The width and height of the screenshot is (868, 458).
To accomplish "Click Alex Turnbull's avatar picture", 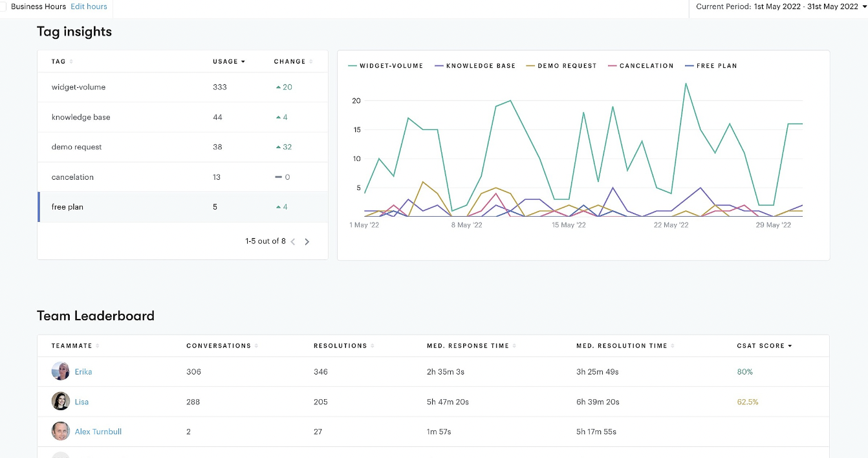I will click(61, 431).
